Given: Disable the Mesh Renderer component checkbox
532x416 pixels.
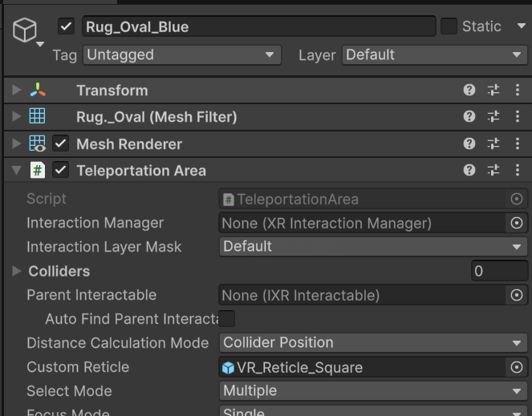Looking at the screenshot, I should 60,144.
